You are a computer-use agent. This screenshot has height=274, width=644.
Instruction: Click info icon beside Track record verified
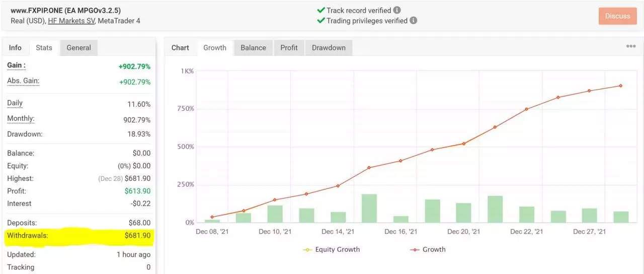(x=397, y=10)
